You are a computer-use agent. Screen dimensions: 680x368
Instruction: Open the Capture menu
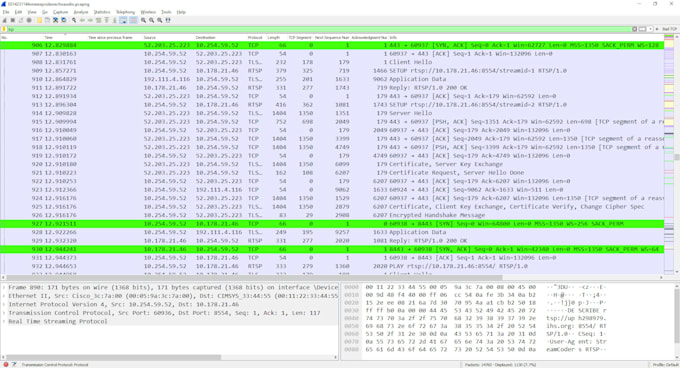pyautogui.click(x=61, y=12)
